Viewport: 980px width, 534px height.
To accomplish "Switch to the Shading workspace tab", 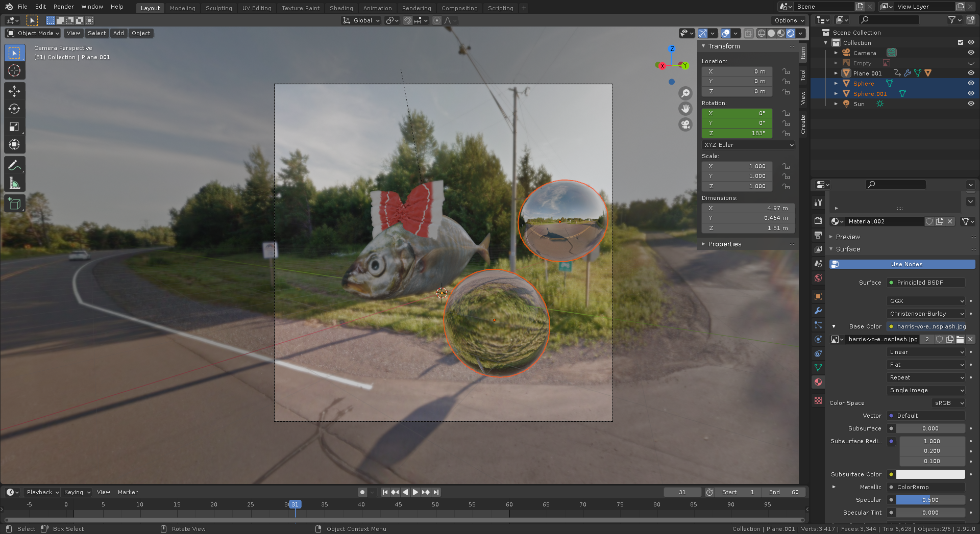I will click(341, 8).
